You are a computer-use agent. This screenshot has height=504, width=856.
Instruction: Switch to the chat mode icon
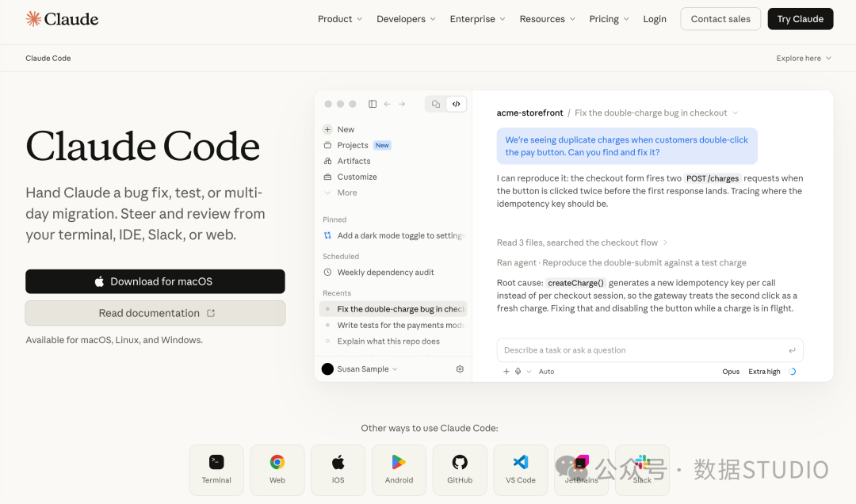pyautogui.click(x=436, y=104)
